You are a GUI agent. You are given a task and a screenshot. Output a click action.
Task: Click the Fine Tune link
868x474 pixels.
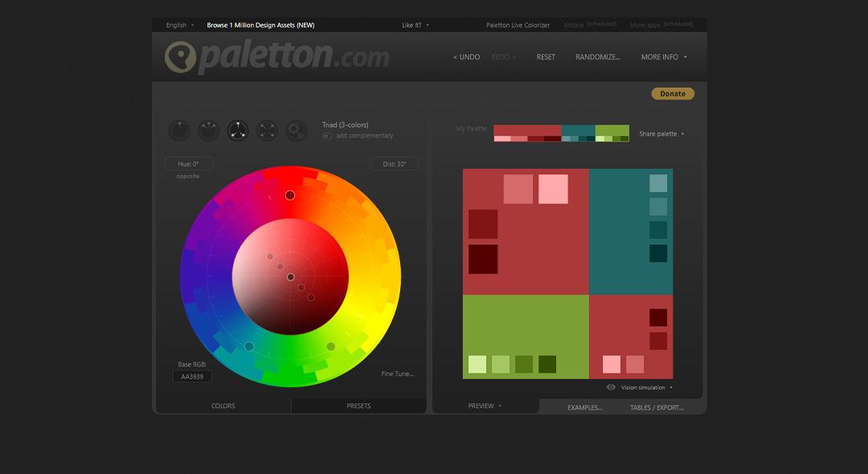(x=398, y=374)
